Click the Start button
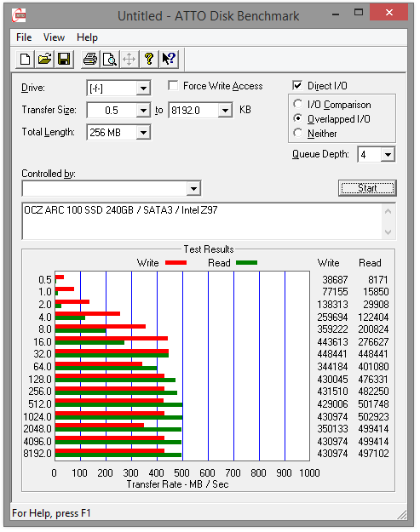 367,188
